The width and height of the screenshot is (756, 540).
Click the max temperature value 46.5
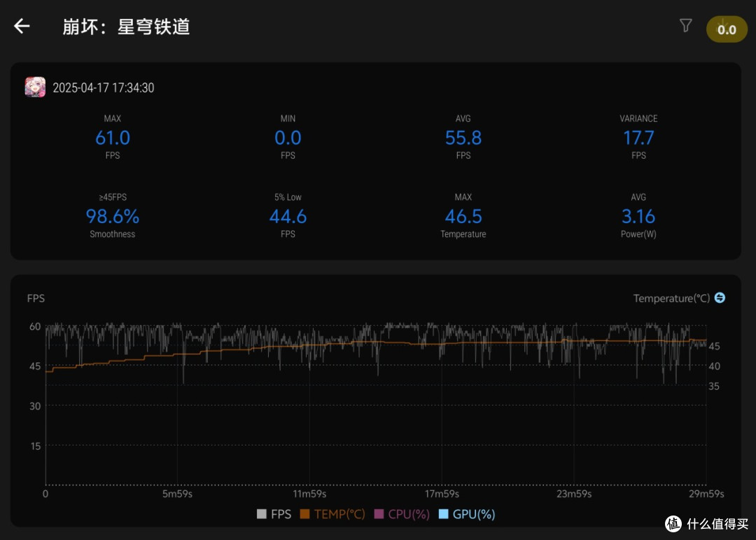tap(463, 216)
